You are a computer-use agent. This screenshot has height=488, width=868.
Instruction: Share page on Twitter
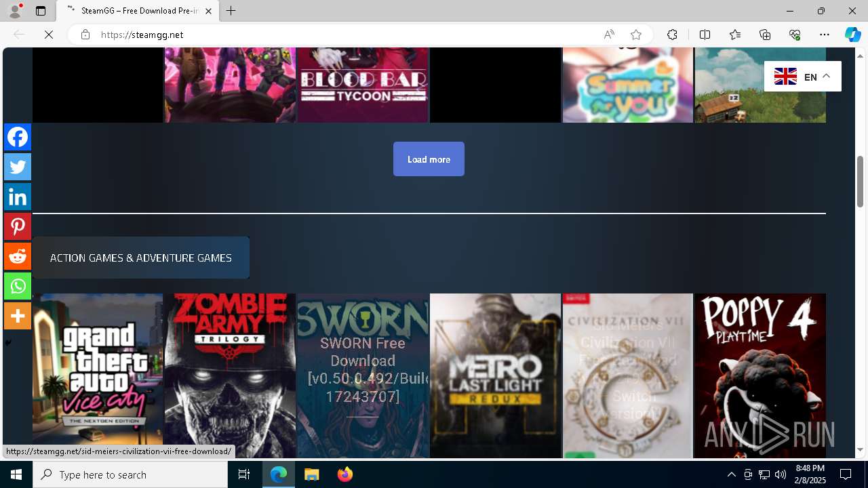[x=18, y=167]
